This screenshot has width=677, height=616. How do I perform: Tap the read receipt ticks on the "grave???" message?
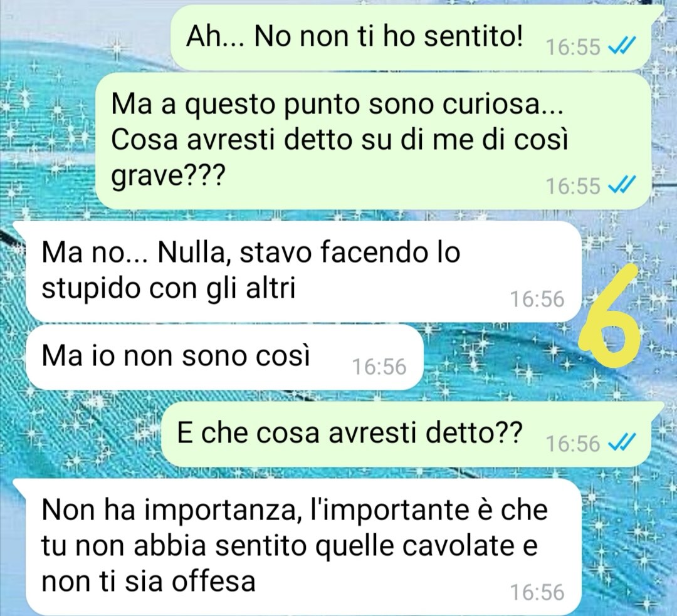[622, 185]
